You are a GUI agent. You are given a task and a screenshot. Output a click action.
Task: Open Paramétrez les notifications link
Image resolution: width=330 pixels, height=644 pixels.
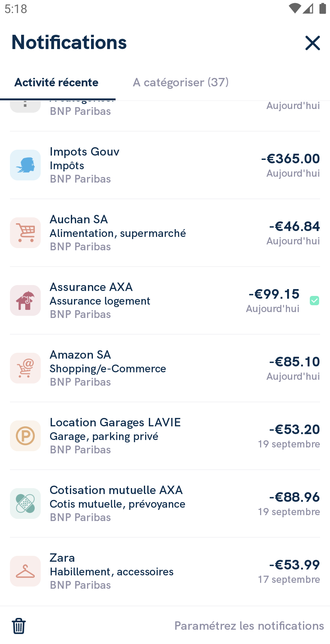249,626
